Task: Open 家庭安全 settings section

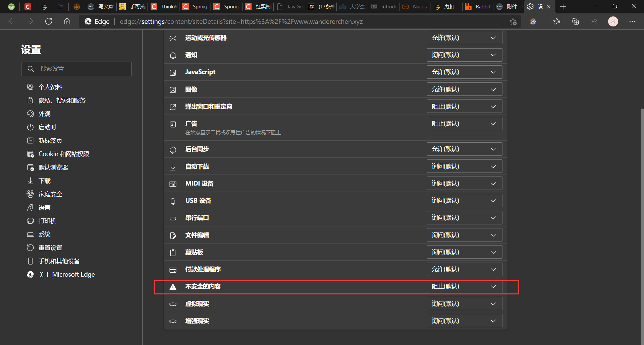Action: (45, 194)
